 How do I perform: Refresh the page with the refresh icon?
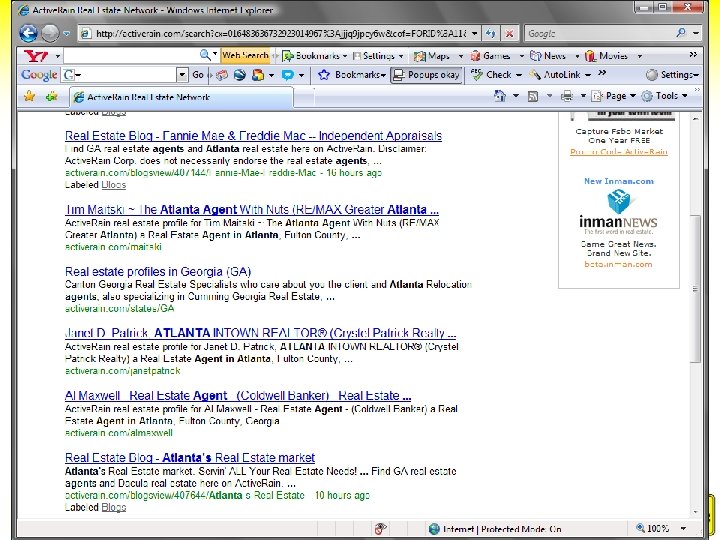[x=491, y=34]
